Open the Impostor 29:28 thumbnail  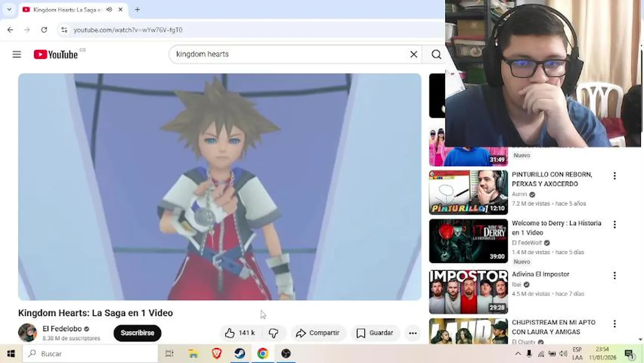469,292
